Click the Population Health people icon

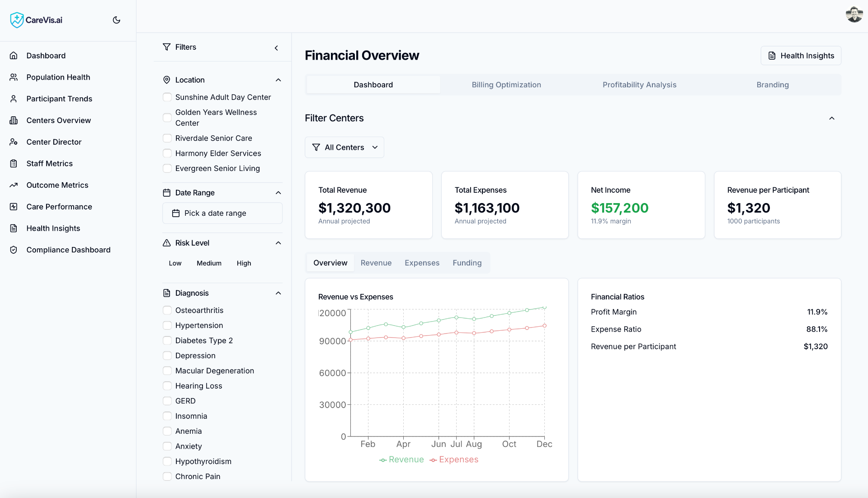click(x=14, y=77)
